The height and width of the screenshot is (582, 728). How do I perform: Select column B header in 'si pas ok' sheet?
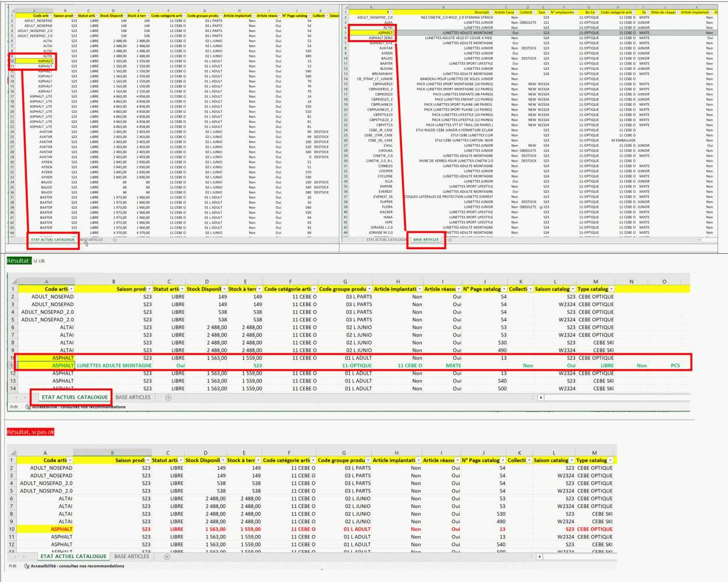pos(112,452)
